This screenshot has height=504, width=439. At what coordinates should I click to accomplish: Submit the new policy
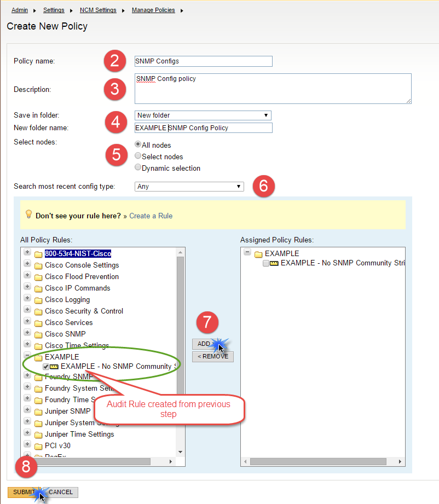(24, 492)
